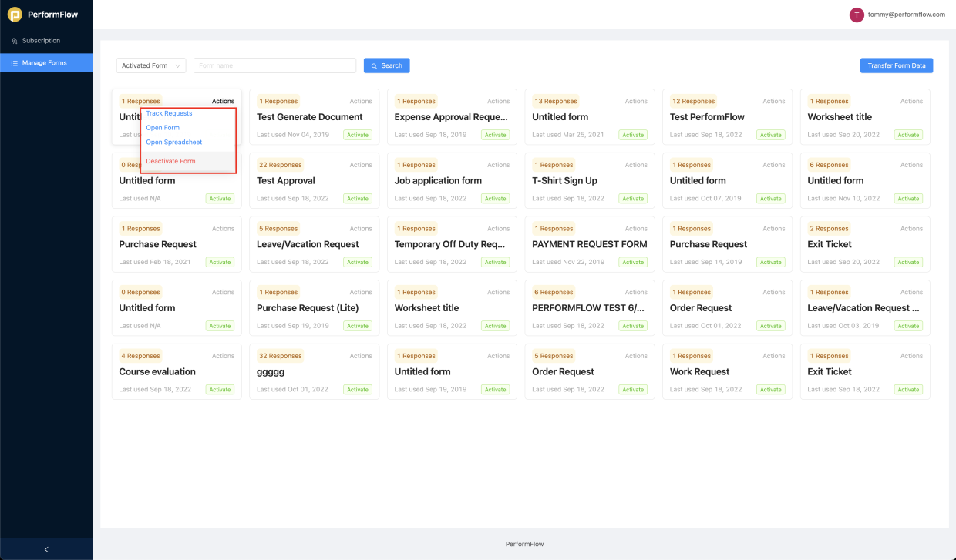Open the user avatar in the top right
Viewport: 956px width, 560px height.
coord(857,14)
